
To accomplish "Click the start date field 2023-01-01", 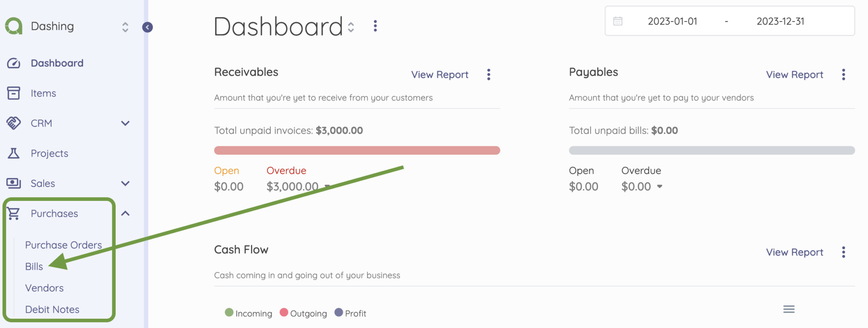I will tap(672, 21).
